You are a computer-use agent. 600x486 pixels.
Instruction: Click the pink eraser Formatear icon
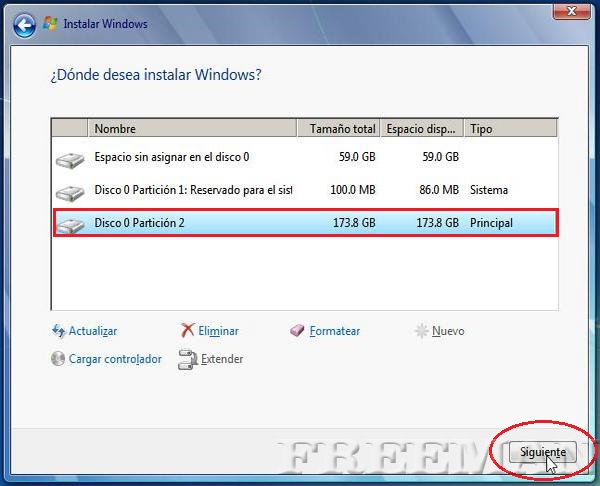[x=297, y=331]
